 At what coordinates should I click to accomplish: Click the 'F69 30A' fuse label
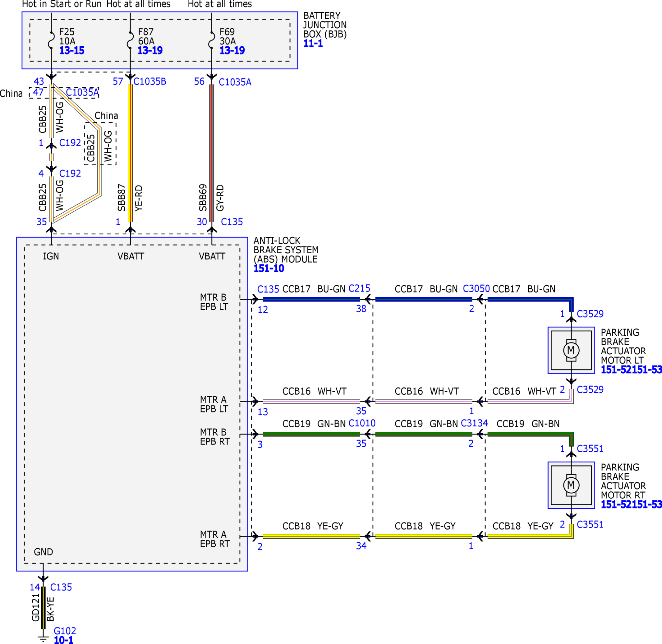point(228,37)
